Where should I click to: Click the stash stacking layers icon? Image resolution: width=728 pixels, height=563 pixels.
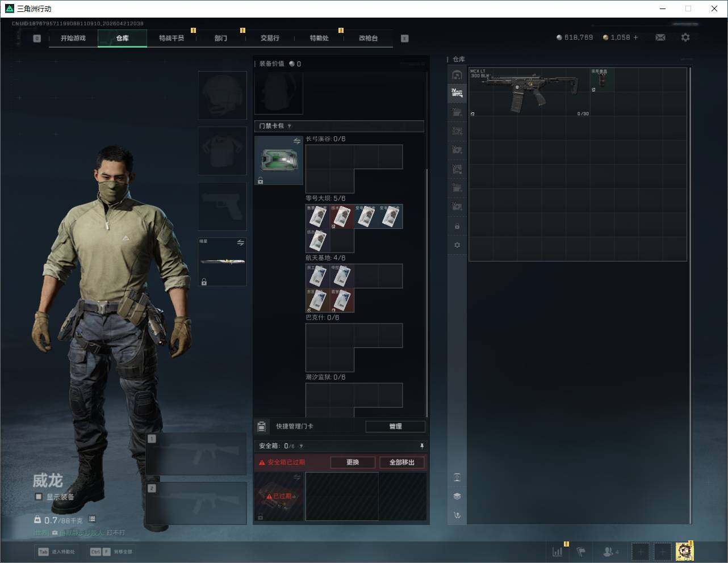click(x=457, y=496)
